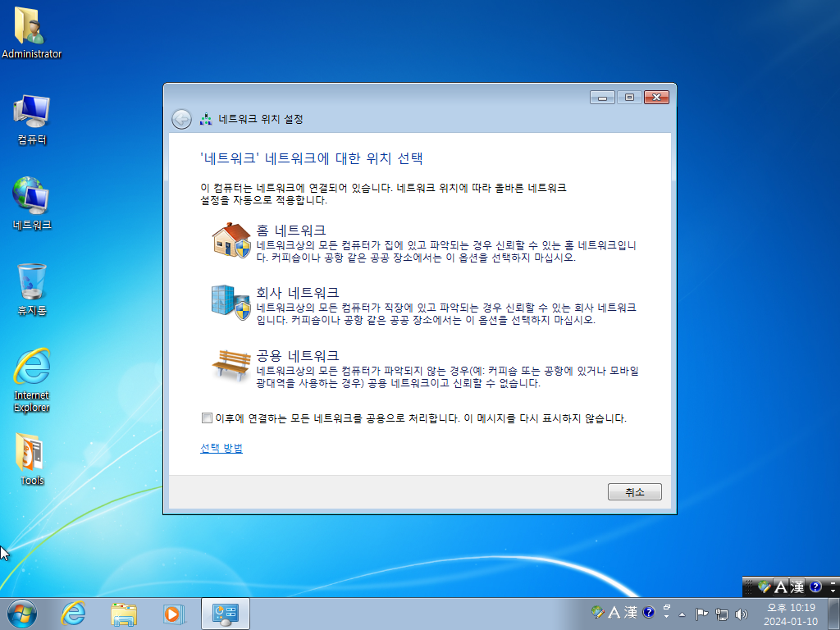Close the 네트워크 위치 설정 window
The image size is (840, 630).
click(656, 97)
